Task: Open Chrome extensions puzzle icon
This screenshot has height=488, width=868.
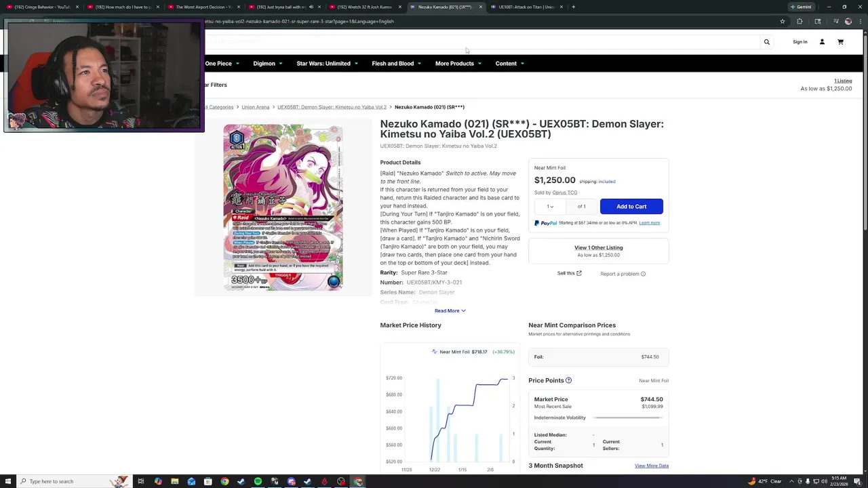Action: point(800,21)
